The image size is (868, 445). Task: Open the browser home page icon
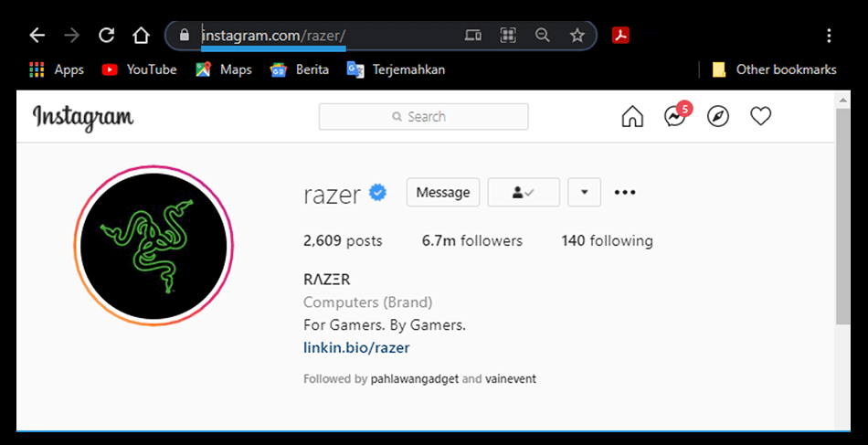tap(141, 36)
